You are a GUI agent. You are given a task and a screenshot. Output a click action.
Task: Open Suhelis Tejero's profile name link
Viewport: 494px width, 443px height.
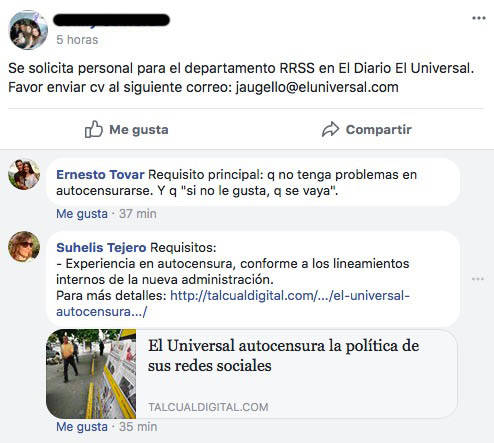101,247
